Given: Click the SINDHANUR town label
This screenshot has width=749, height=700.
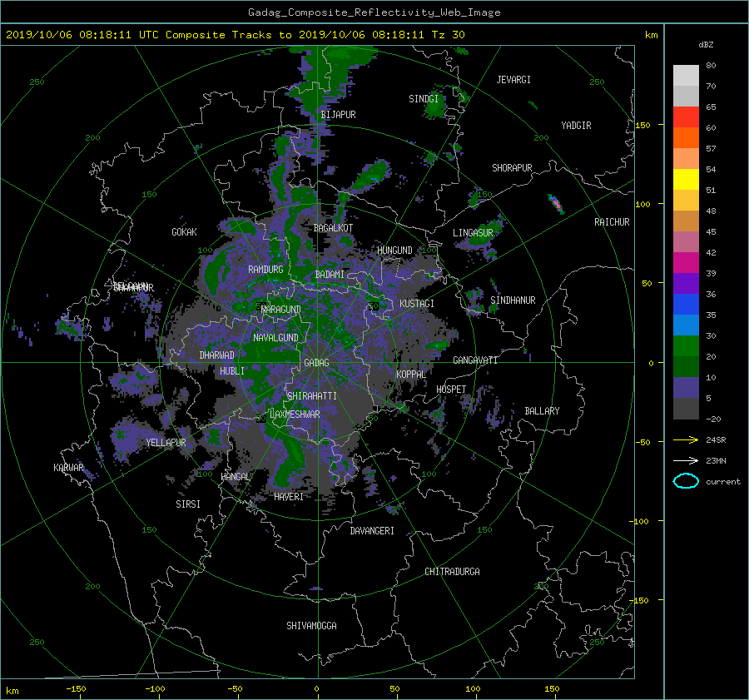Looking at the screenshot, I should click(x=513, y=300).
